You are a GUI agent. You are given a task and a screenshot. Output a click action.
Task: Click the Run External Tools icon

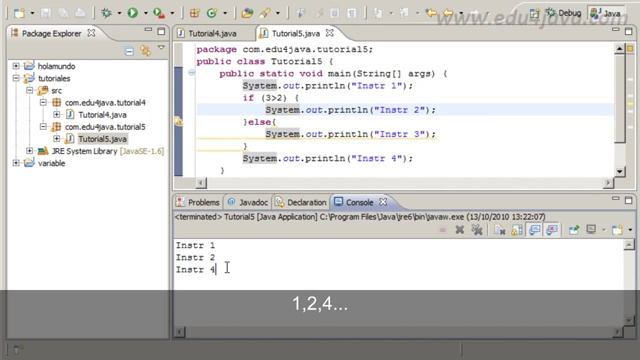coord(159,13)
